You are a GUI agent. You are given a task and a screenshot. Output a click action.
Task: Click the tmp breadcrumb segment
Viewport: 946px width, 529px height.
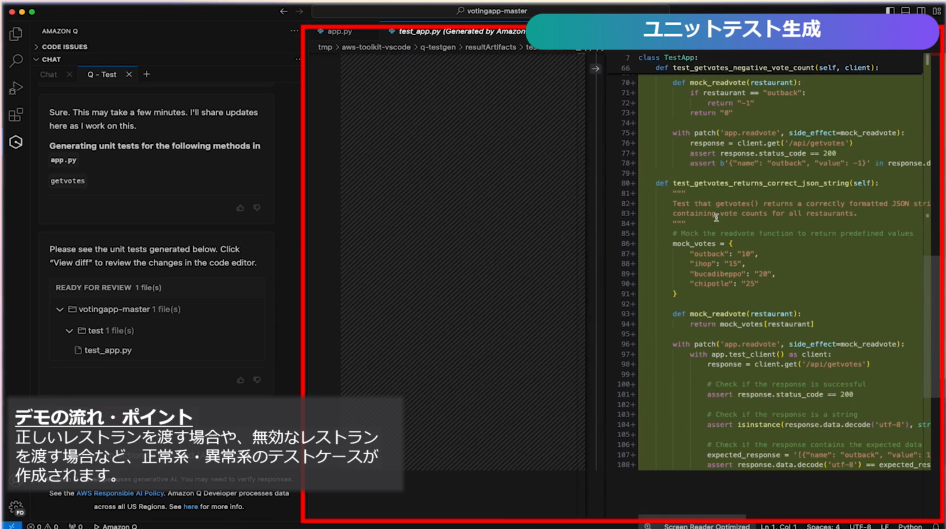tap(325, 47)
